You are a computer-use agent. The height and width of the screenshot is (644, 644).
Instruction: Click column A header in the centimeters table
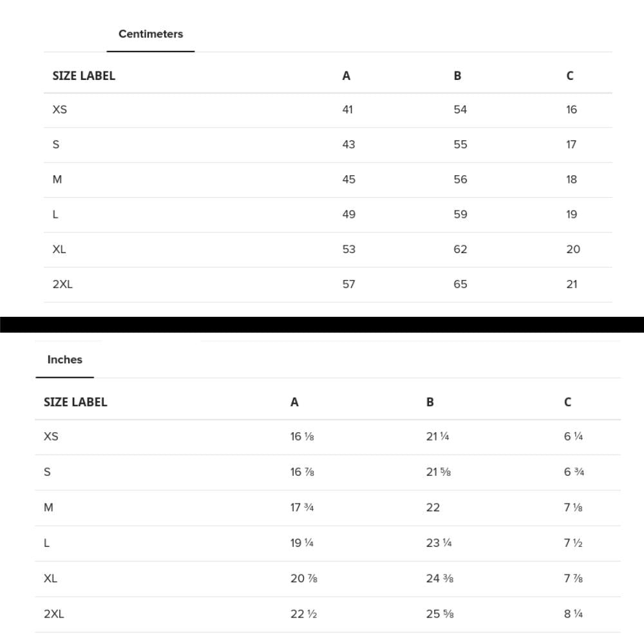click(x=346, y=76)
